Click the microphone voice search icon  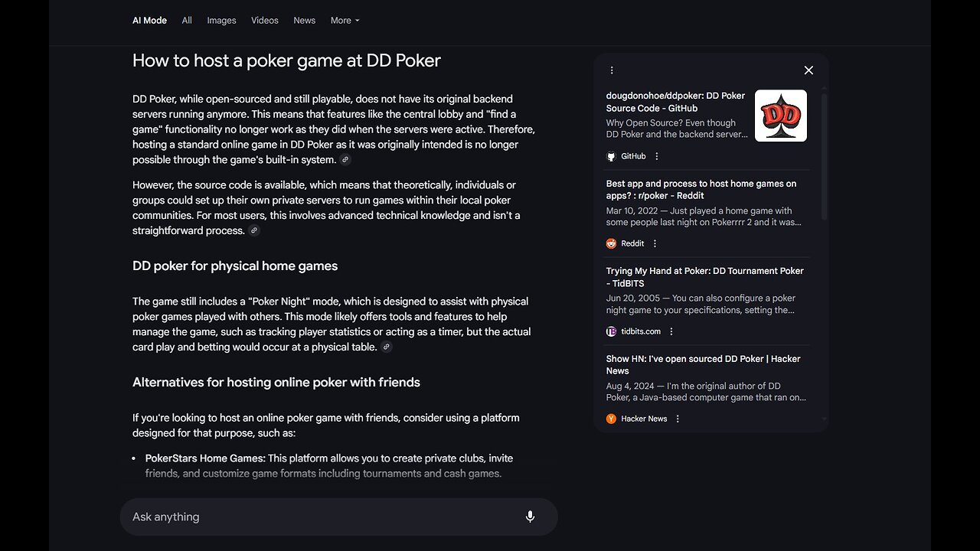tap(530, 517)
